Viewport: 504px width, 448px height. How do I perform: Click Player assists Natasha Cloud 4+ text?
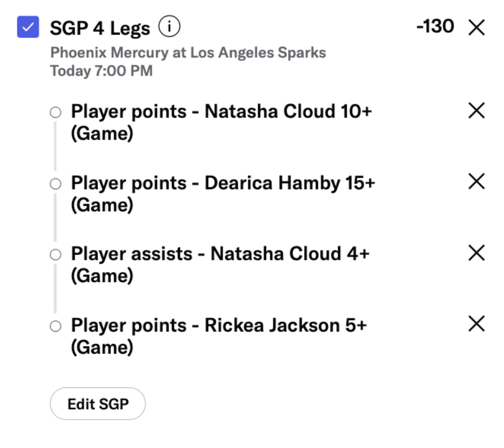[220, 264]
